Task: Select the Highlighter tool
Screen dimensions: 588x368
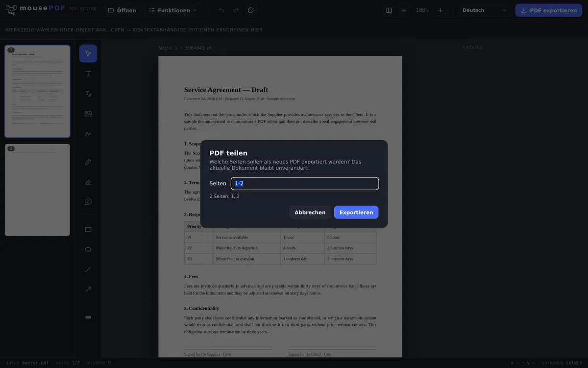Action: [x=88, y=182]
